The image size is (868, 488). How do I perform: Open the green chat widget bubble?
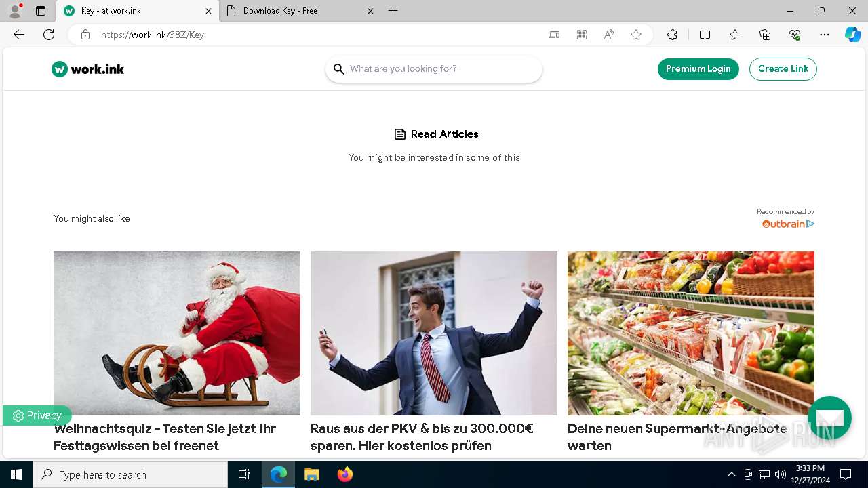tap(829, 418)
